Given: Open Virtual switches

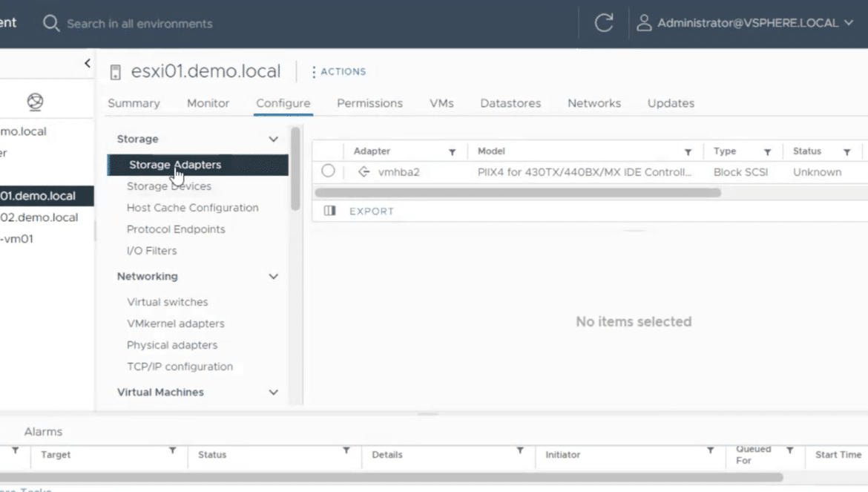Looking at the screenshot, I should click(168, 302).
